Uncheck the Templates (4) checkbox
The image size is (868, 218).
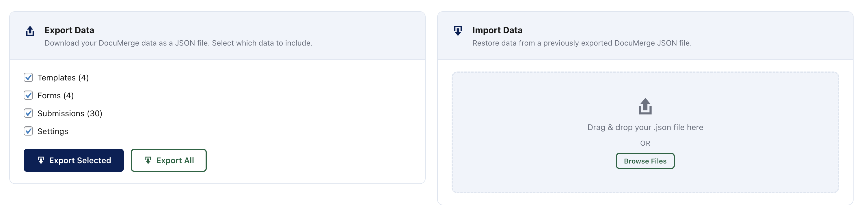point(28,77)
